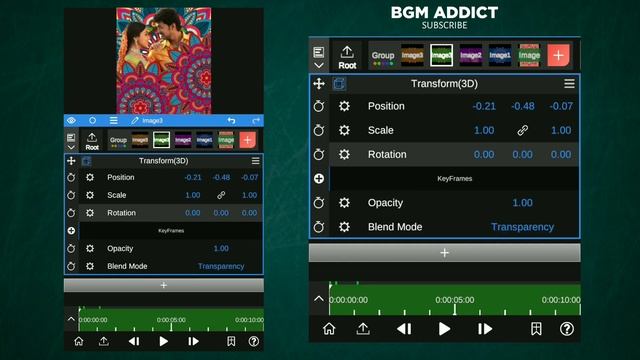Open Scale gear settings in right panel

coord(344,130)
